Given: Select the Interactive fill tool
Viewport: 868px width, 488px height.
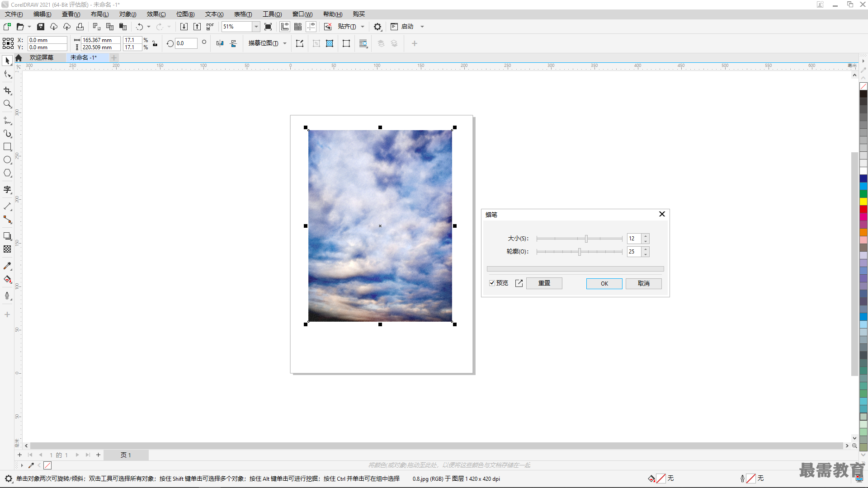Looking at the screenshot, I should coord(7,279).
